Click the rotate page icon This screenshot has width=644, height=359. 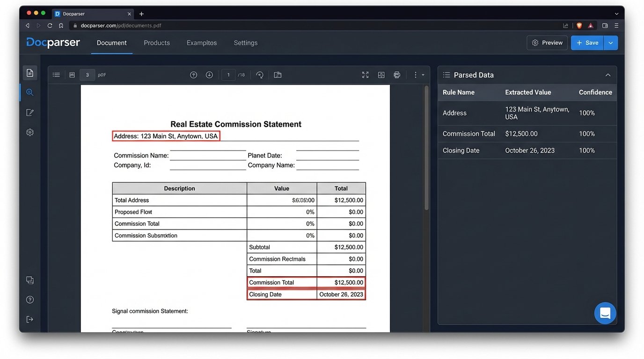tap(260, 75)
